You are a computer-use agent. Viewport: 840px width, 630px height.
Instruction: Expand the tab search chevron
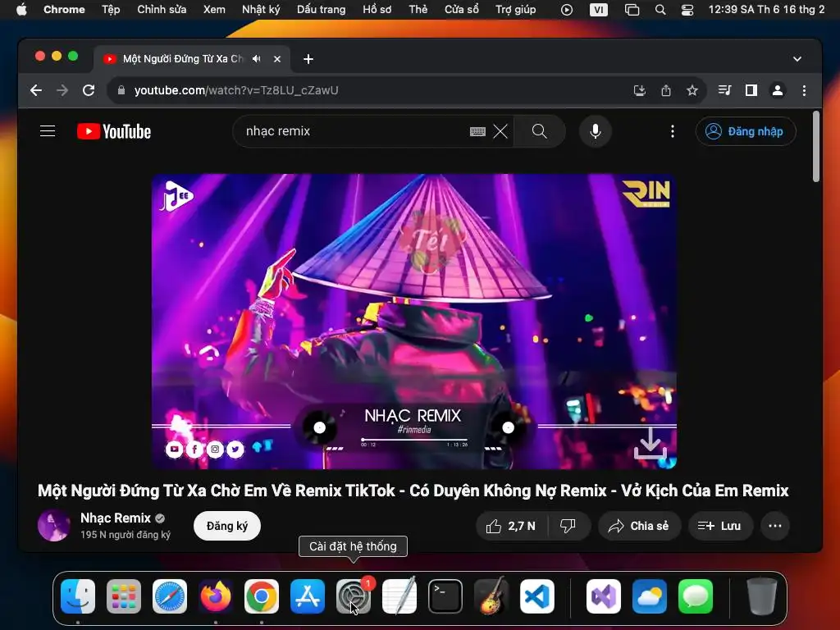[797, 59]
